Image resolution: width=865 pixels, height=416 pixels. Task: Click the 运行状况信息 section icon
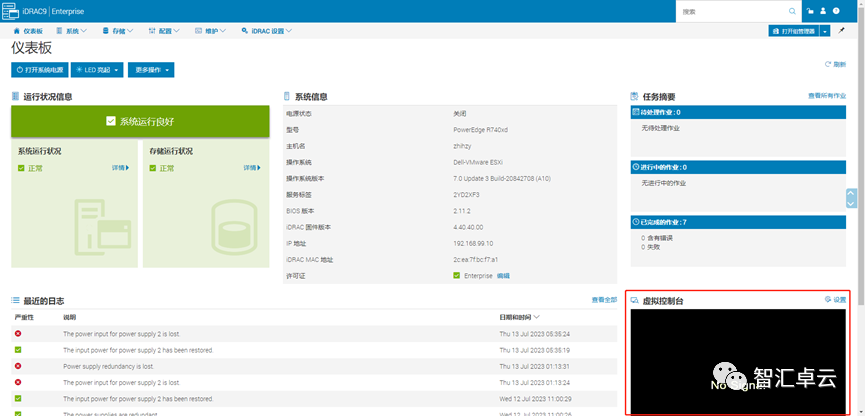15,97
